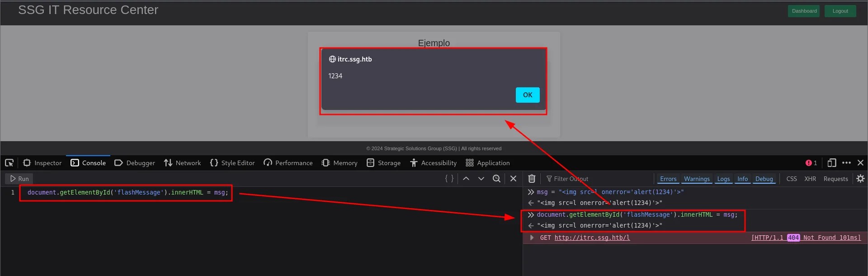868x276 pixels.
Task: Open the Network tab
Action: click(x=183, y=163)
